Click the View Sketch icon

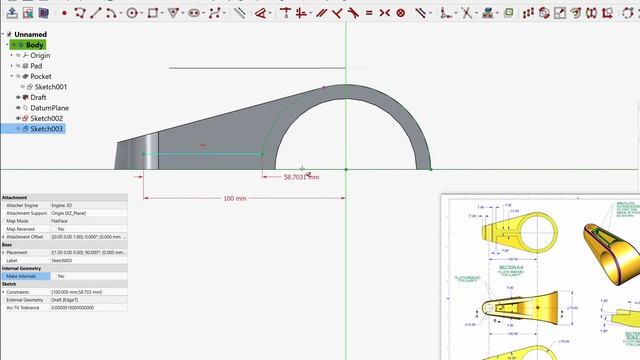pos(28,13)
